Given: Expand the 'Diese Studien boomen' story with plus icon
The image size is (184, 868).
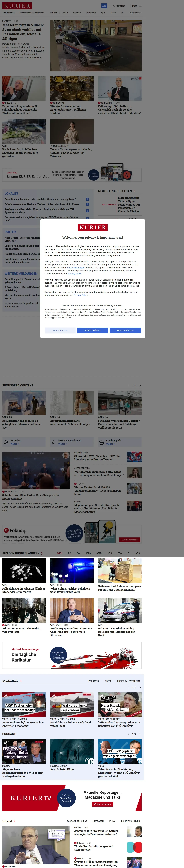Looking at the screenshot, I should click(x=88, y=199).
